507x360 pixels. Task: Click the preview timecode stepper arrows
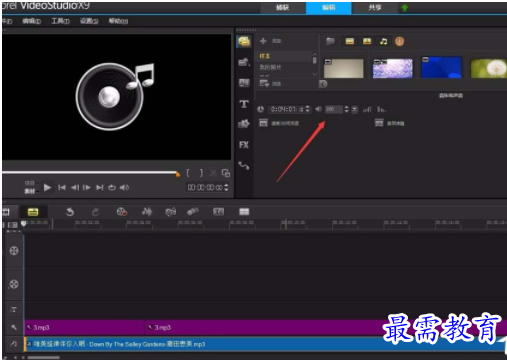(226, 187)
